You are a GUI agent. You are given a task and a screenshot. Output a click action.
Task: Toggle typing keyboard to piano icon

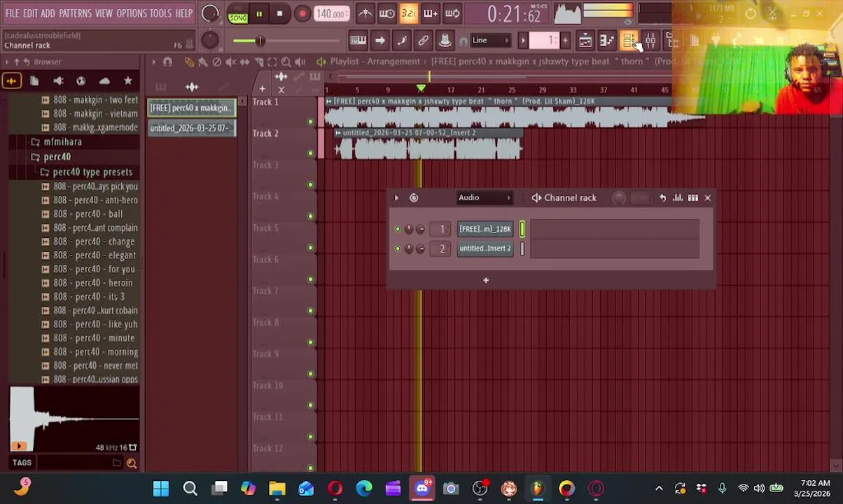[x=358, y=41]
